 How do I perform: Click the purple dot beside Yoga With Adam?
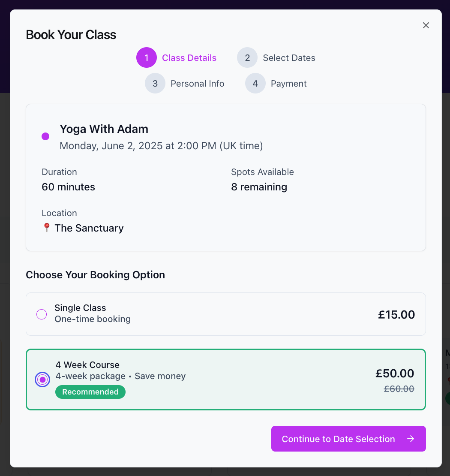(x=45, y=136)
